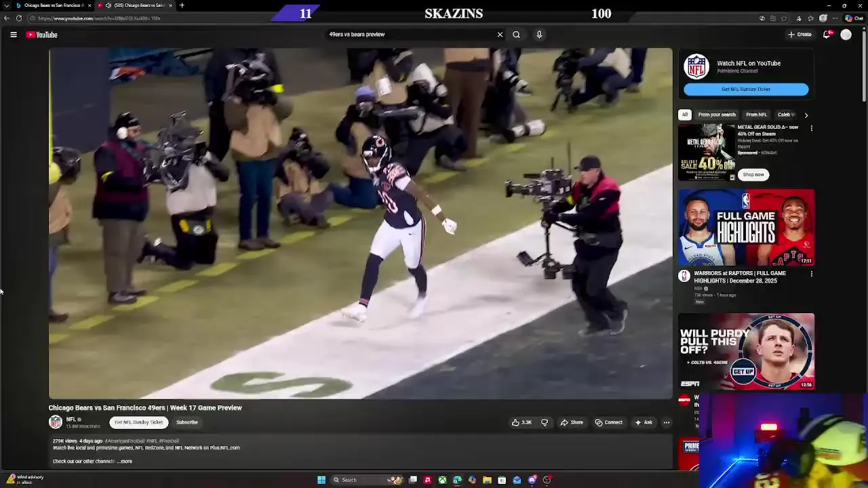Click the video player to pause
The height and width of the screenshot is (488, 868).
[x=360, y=223]
